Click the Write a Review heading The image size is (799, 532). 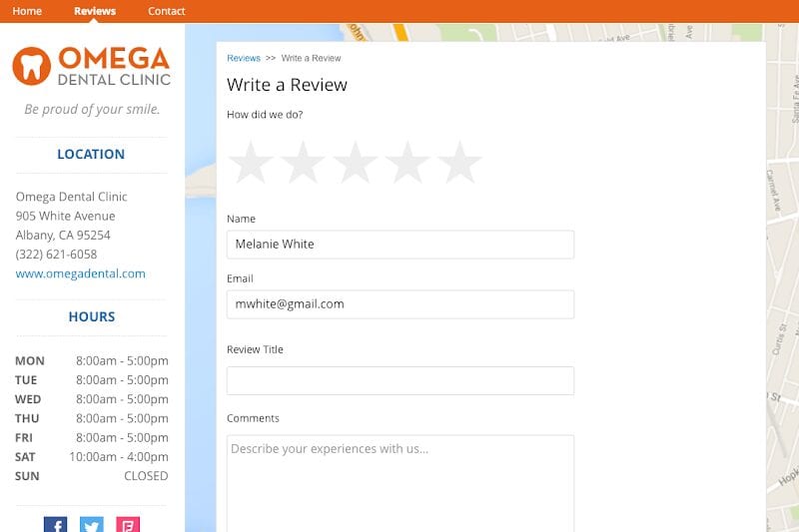pos(287,85)
